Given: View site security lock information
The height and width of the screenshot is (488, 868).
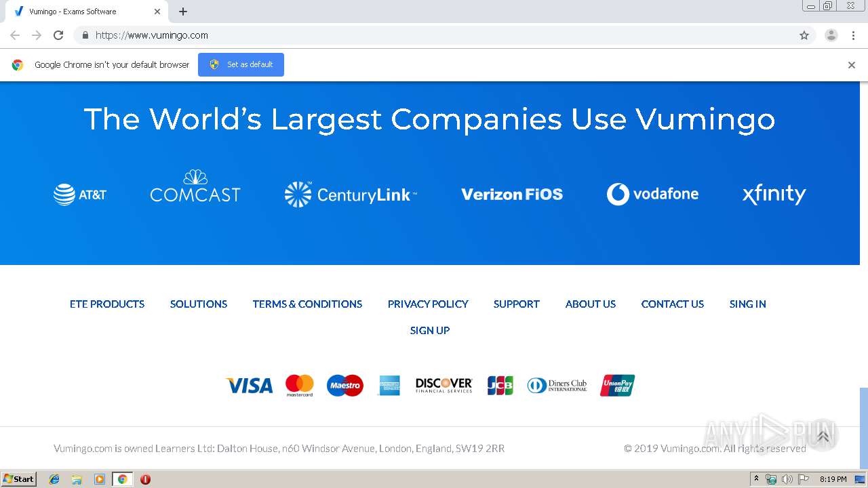Looking at the screenshot, I should coord(85,35).
